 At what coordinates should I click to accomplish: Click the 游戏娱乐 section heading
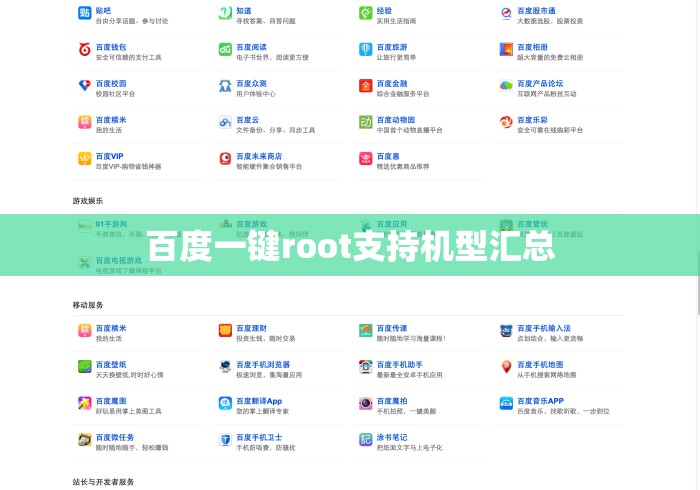(88, 201)
